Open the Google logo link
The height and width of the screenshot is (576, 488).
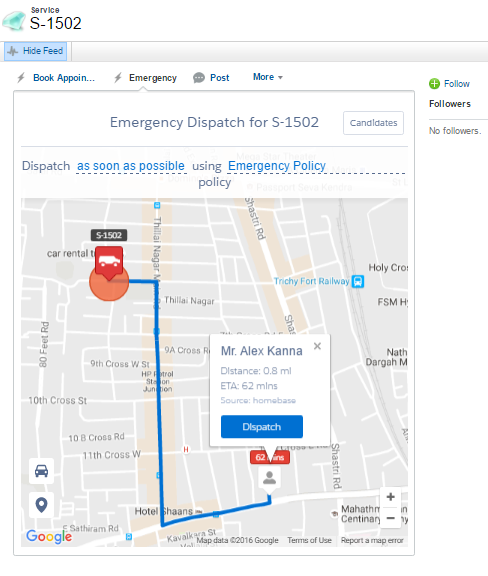(x=49, y=537)
